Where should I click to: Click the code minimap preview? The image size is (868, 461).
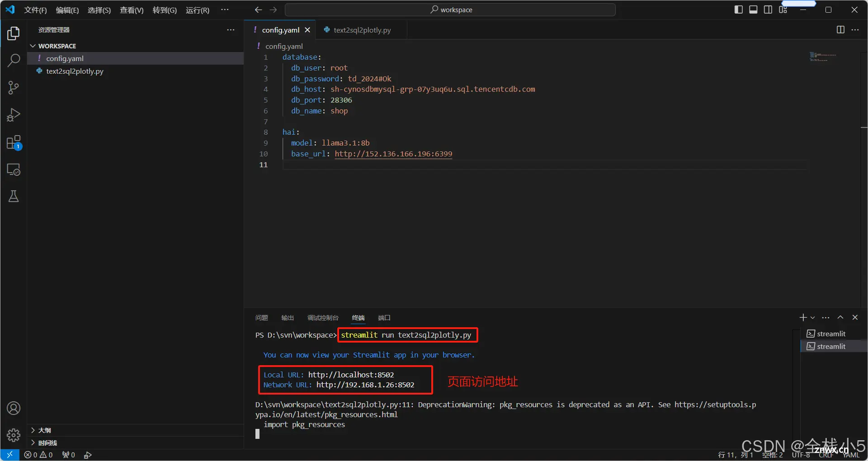point(823,57)
